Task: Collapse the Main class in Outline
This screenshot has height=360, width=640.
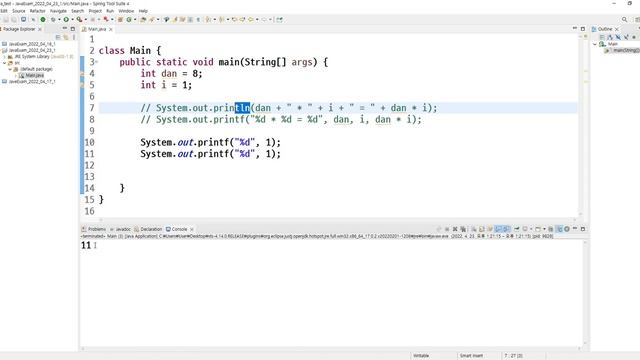Action: coord(595,44)
